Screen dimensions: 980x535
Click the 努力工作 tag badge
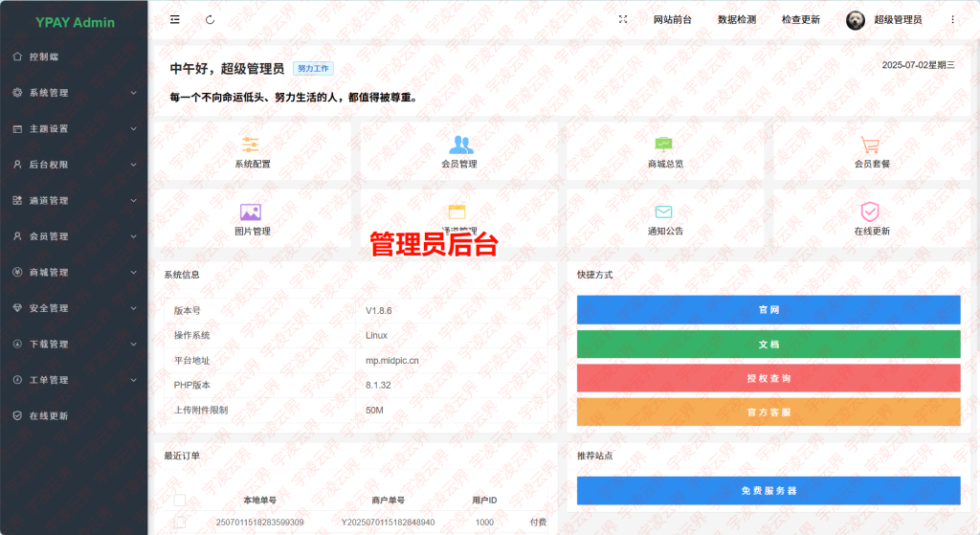point(313,69)
